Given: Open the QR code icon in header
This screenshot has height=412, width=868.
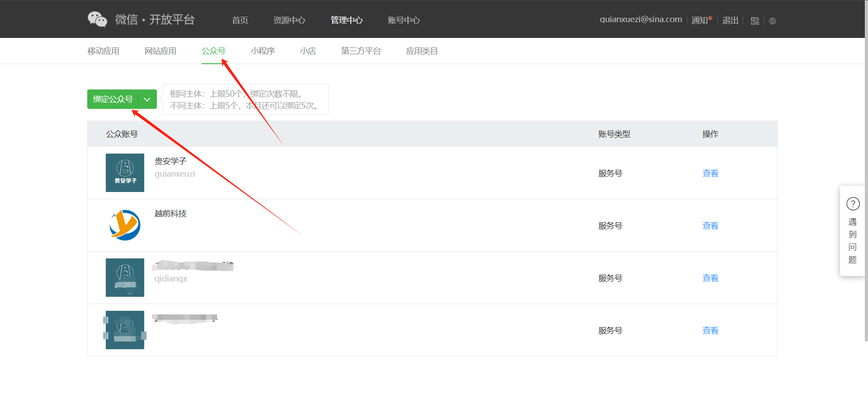Looking at the screenshot, I should click(x=755, y=21).
